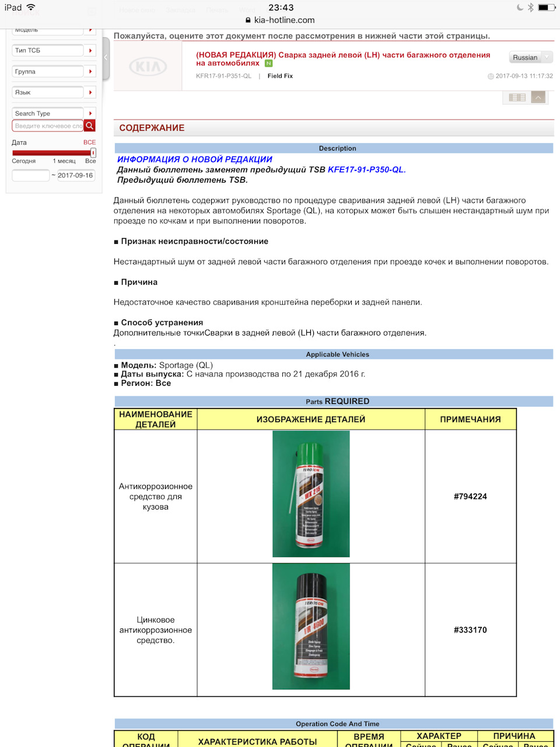The width and height of the screenshot is (560, 747).
Task: Select the 1 месяц date range label
Action: coord(64,161)
